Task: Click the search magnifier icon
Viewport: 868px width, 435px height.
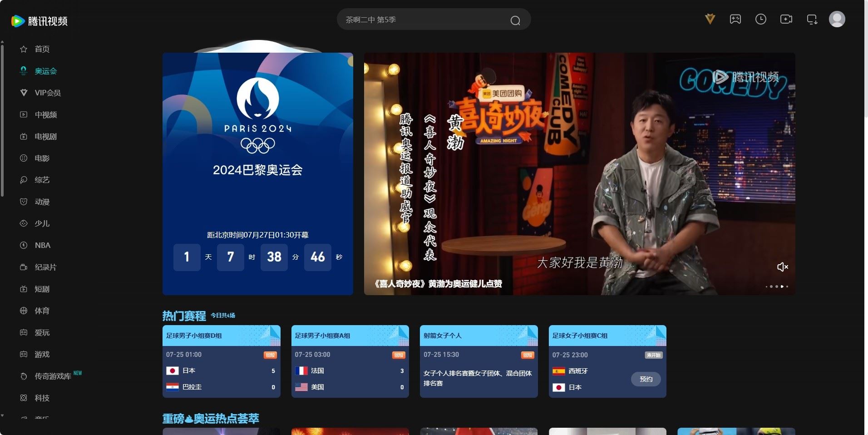Action: (515, 20)
